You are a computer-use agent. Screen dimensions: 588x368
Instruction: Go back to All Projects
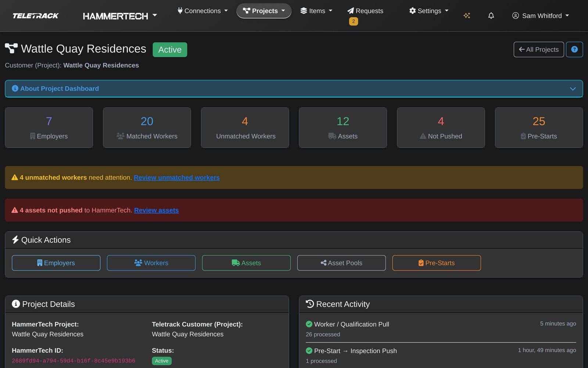[x=539, y=49]
